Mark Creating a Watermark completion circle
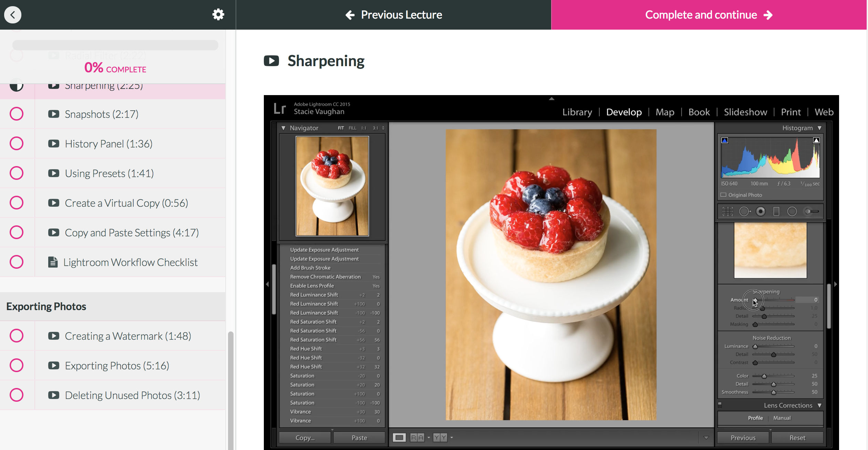Viewport: 868px width, 450px height. pos(17,336)
